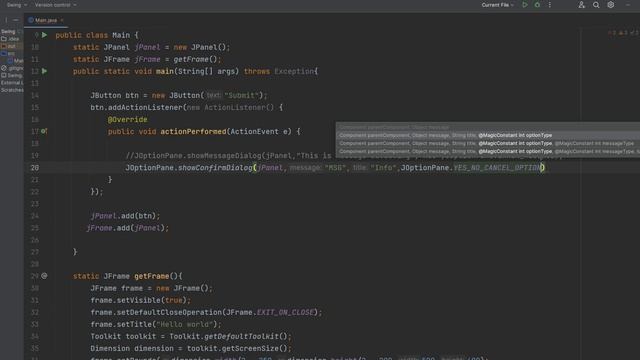Click the EXIT_ON_CLOSE constant

tap(285, 312)
